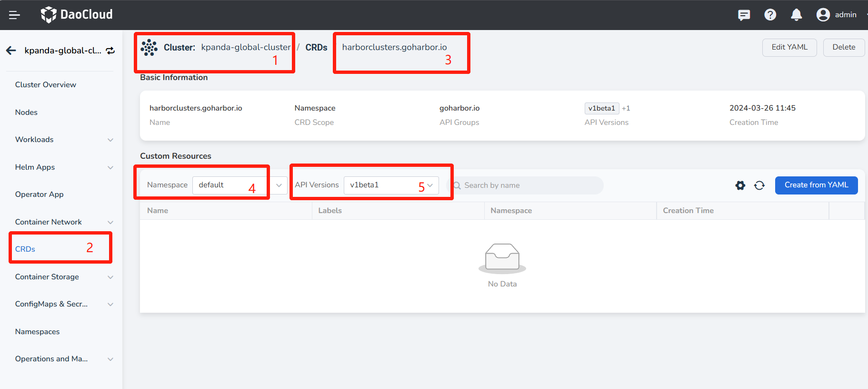Click the hamburger menu icon
The width and height of the screenshot is (868, 389).
point(14,15)
